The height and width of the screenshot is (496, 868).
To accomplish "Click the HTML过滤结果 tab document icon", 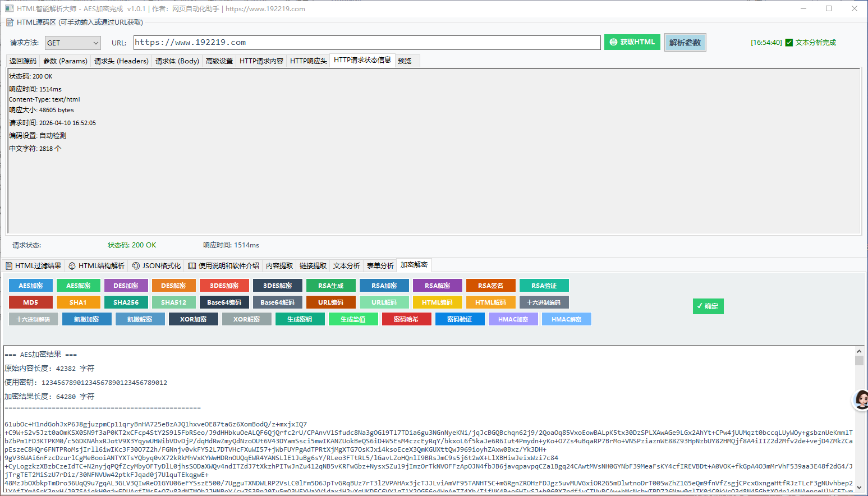I will [x=9, y=266].
